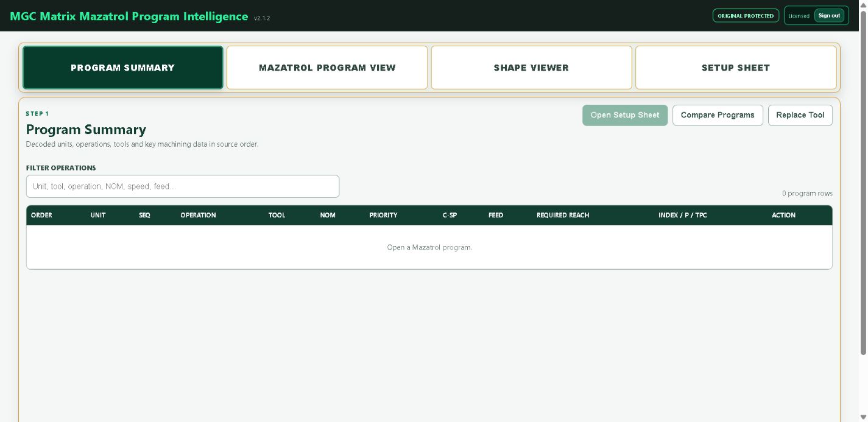This screenshot has height=422, width=868.
Task: Click the page vertical scrollbar thumb
Action: [x=863, y=183]
